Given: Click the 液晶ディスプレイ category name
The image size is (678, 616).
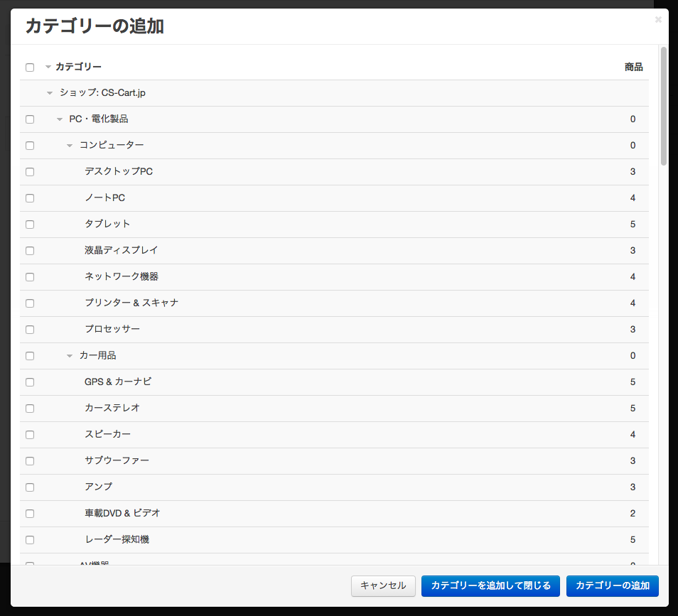Looking at the screenshot, I should pos(121,250).
